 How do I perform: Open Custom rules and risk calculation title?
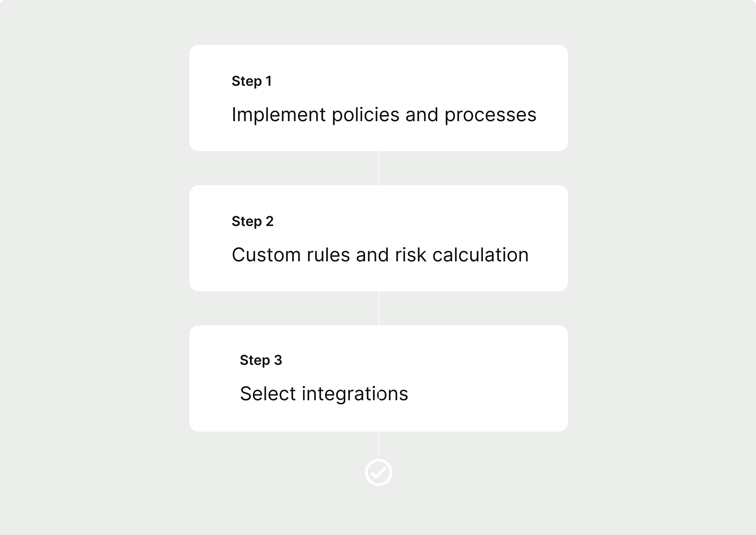(x=380, y=255)
